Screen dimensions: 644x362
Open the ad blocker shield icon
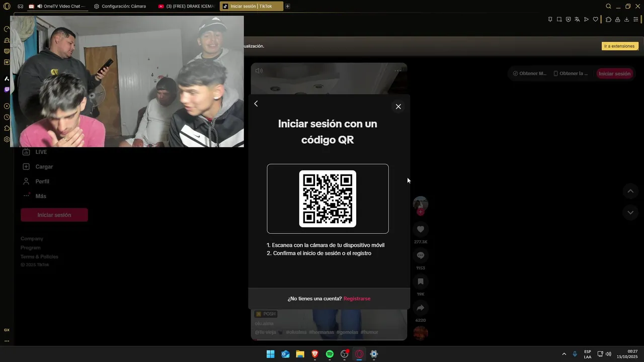[568, 20]
